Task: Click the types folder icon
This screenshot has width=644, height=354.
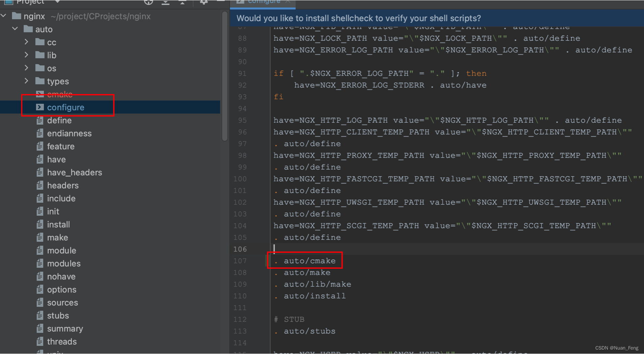Action: (x=40, y=81)
